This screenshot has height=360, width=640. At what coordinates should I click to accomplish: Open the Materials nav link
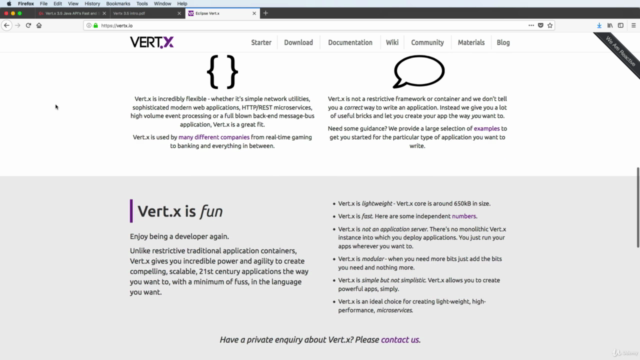tap(471, 42)
